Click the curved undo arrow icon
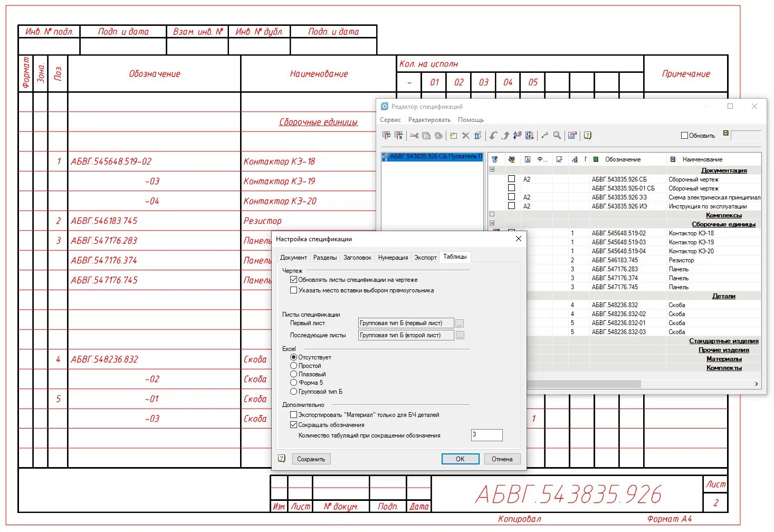This screenshot has width=774, height=532. point(493,136)
